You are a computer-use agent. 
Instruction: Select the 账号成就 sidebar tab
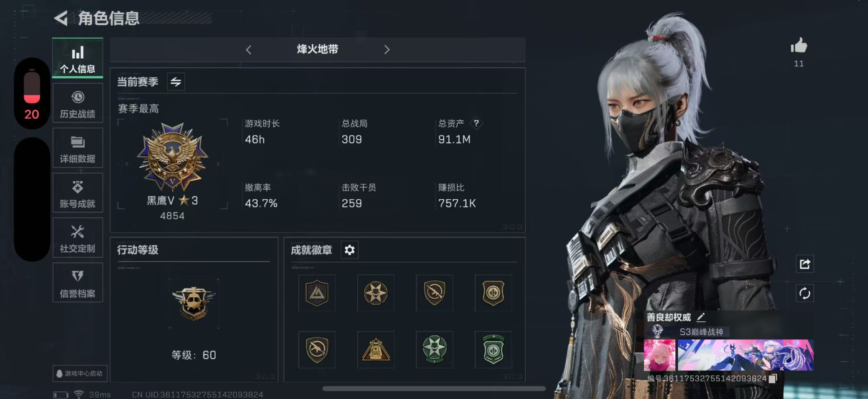(78, 193)
